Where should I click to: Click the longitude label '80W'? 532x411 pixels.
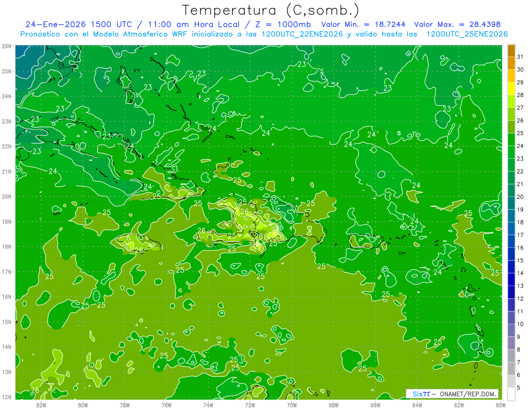click(x=83, y=404)
